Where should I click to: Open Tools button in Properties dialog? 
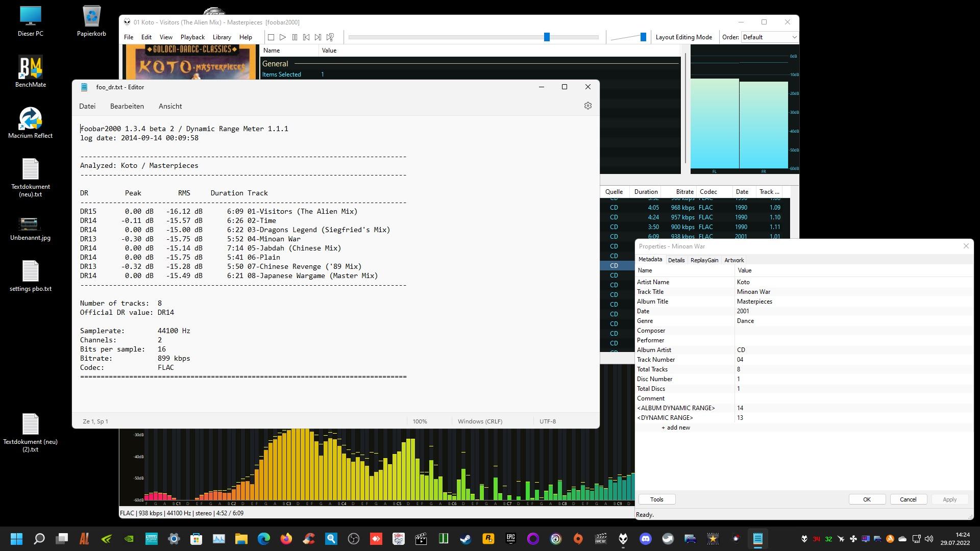[x=657, y=499]
